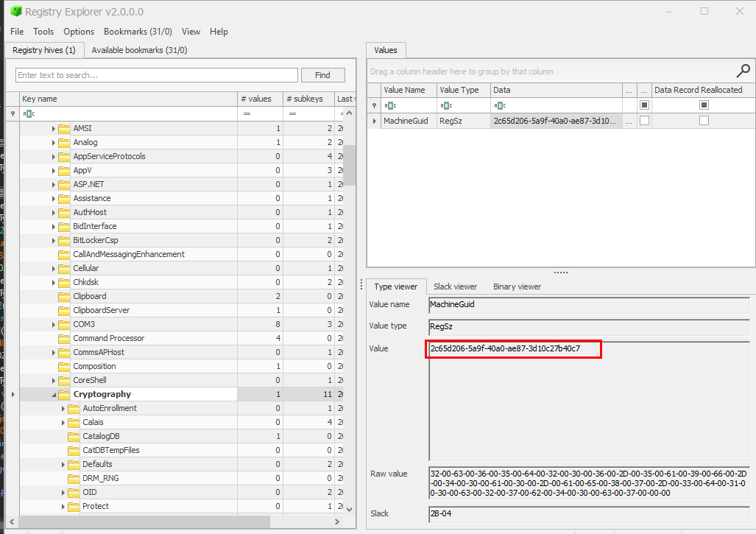This screenshot has height=534, width=756.
Task: Click the ClipboardServer folder icon
Action: tap(64, 311)
